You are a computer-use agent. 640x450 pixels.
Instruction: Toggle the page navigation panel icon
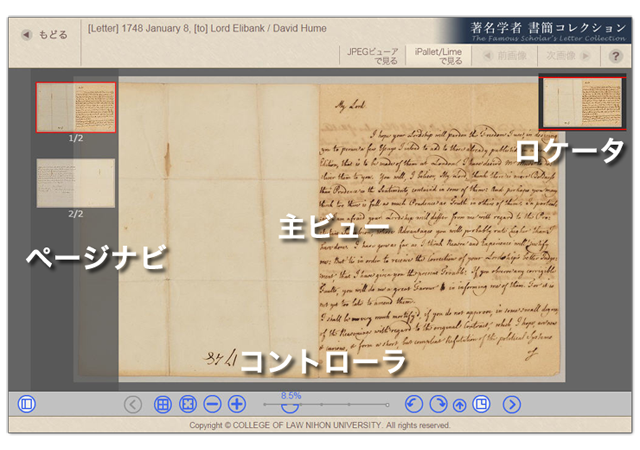27,404
